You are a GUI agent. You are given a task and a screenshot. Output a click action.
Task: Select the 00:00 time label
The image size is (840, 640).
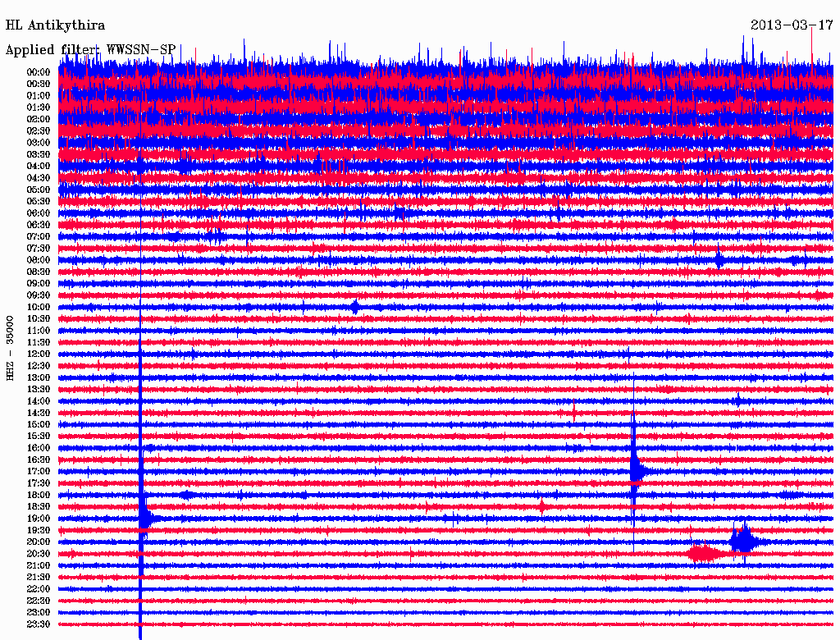point(39,72)
